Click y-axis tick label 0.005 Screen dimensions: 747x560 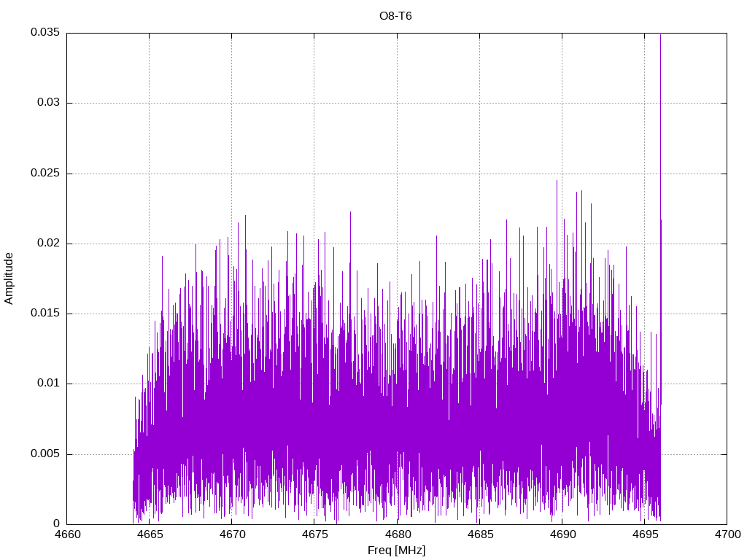click(x=45, y=454)
